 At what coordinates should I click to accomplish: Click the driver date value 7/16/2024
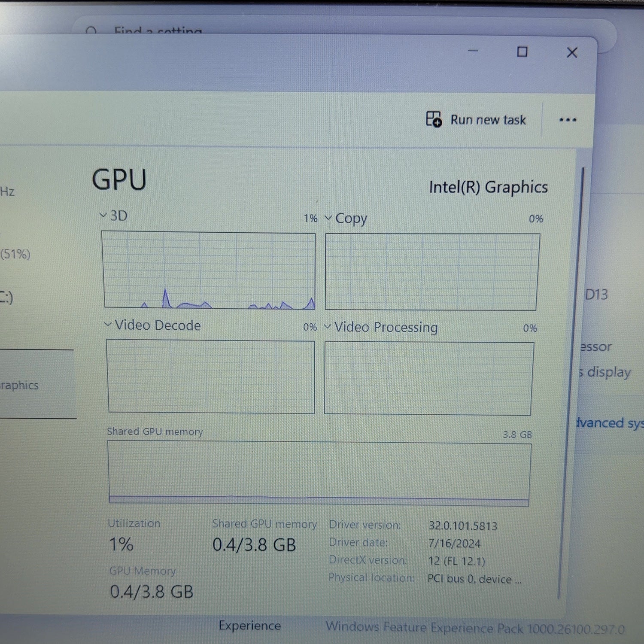click(454, 544)
